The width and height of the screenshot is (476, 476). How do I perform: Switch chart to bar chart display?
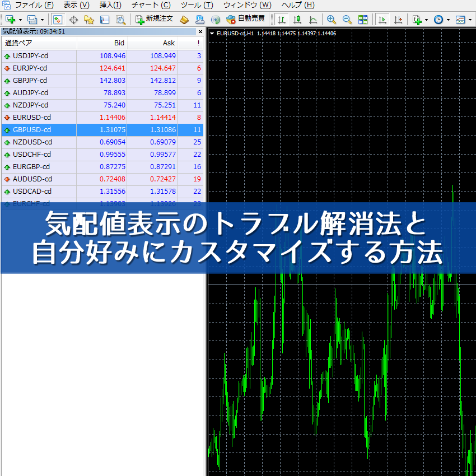[281, 19]
